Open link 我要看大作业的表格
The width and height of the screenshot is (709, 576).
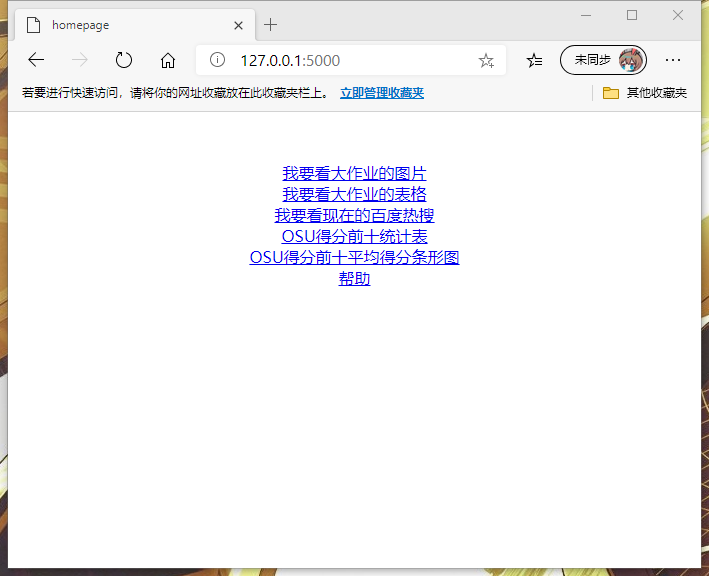click(x=354, y=194)
